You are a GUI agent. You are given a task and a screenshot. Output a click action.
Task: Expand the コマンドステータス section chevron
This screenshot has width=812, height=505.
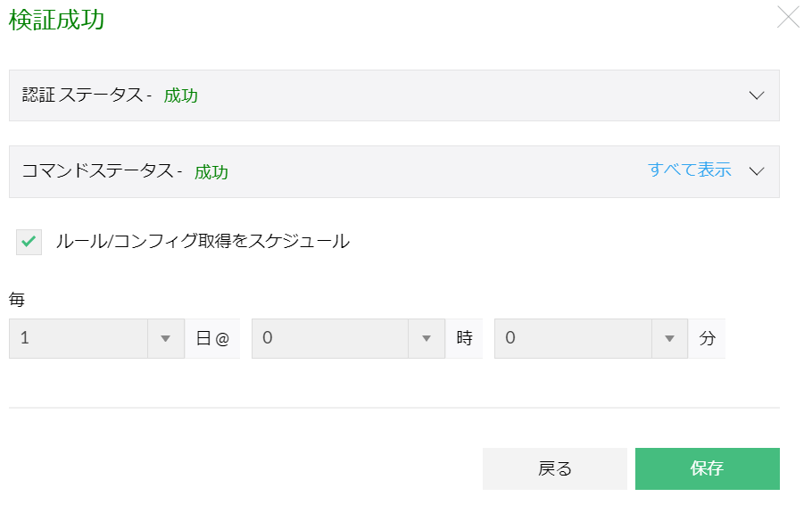[757, 171]
